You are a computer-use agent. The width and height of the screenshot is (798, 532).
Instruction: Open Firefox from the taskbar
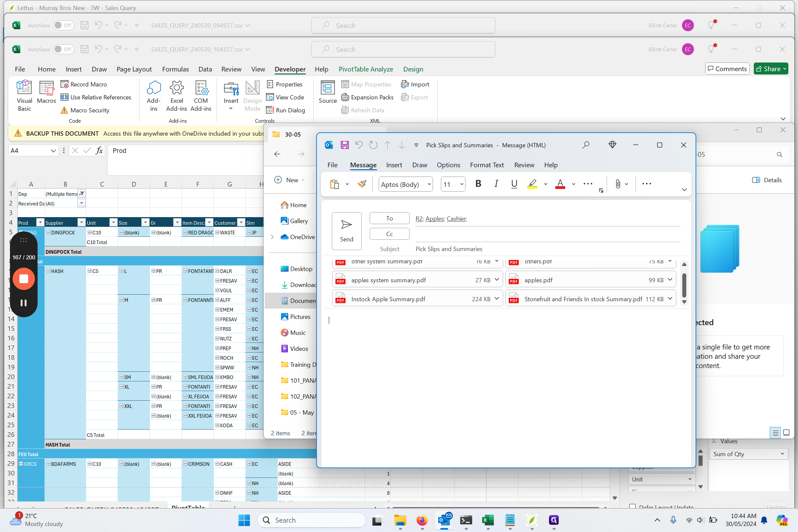pos(422,520)
